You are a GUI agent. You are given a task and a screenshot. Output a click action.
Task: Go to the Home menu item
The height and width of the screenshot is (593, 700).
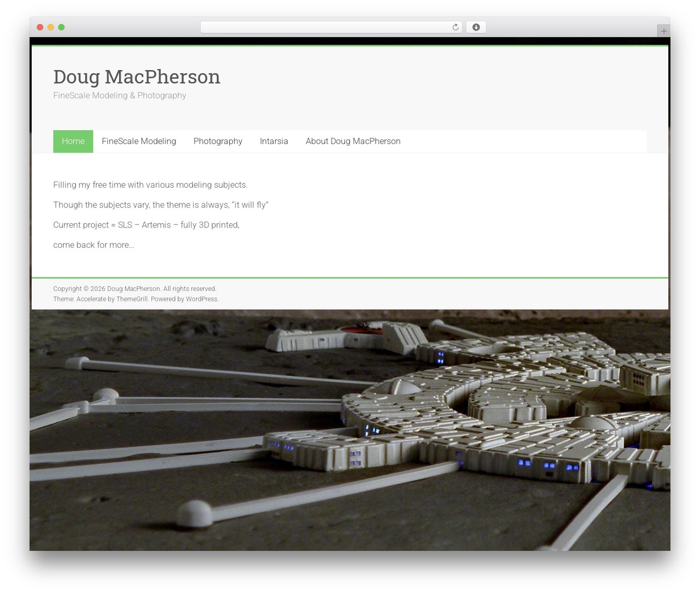click(73, 141)
